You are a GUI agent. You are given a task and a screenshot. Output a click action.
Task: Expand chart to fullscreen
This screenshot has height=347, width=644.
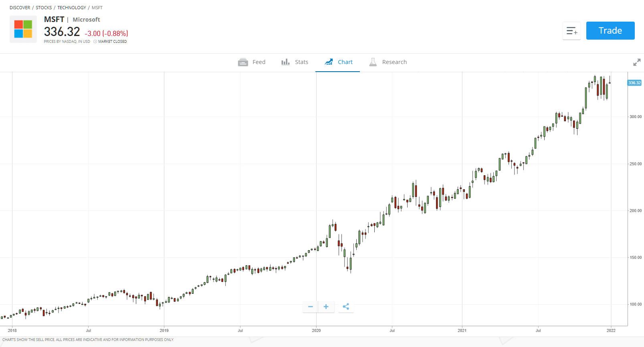tap(636, 62)
